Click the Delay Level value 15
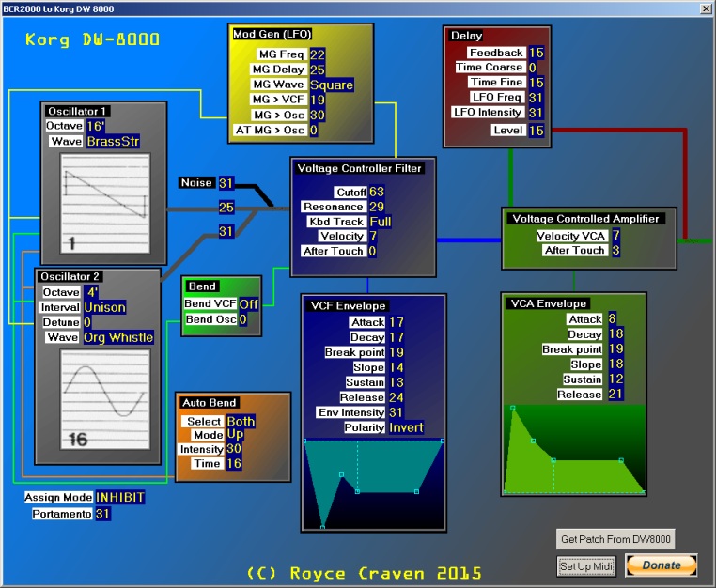The image size is (716, 588). click(x=537, y=131)
